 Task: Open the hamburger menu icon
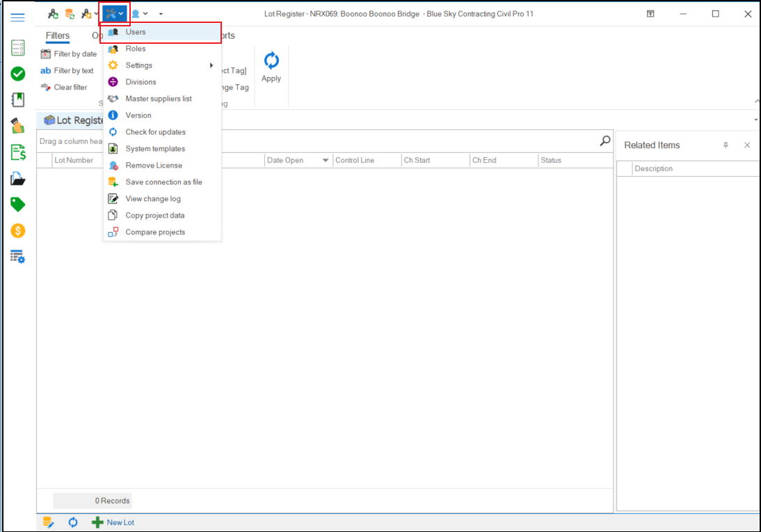click(18, 17)
